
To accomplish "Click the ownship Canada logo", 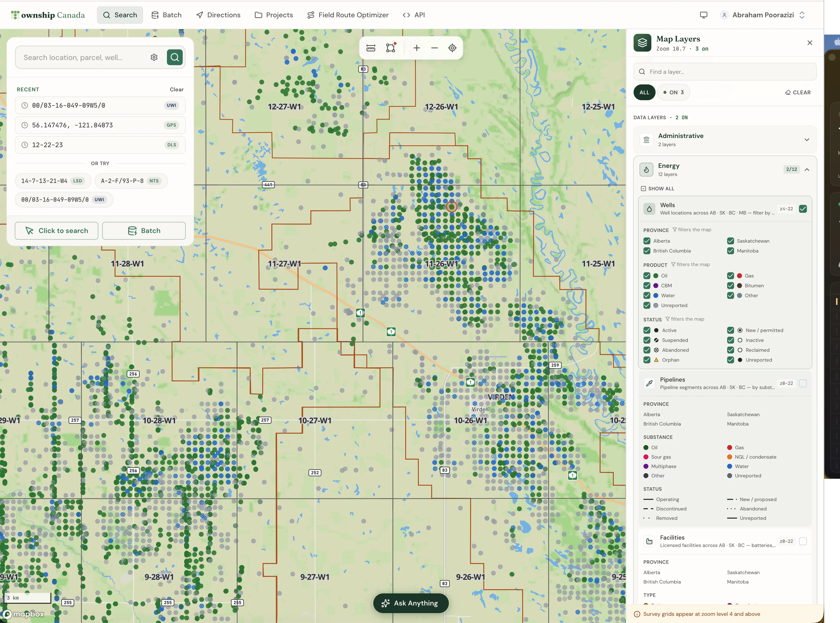I will 48,15.
